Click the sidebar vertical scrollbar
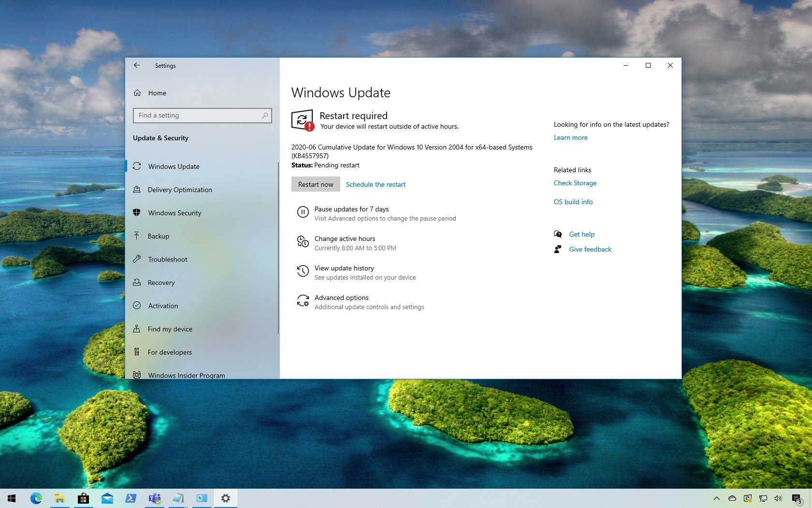The image size is (812, 508). [x=278, y=248]
